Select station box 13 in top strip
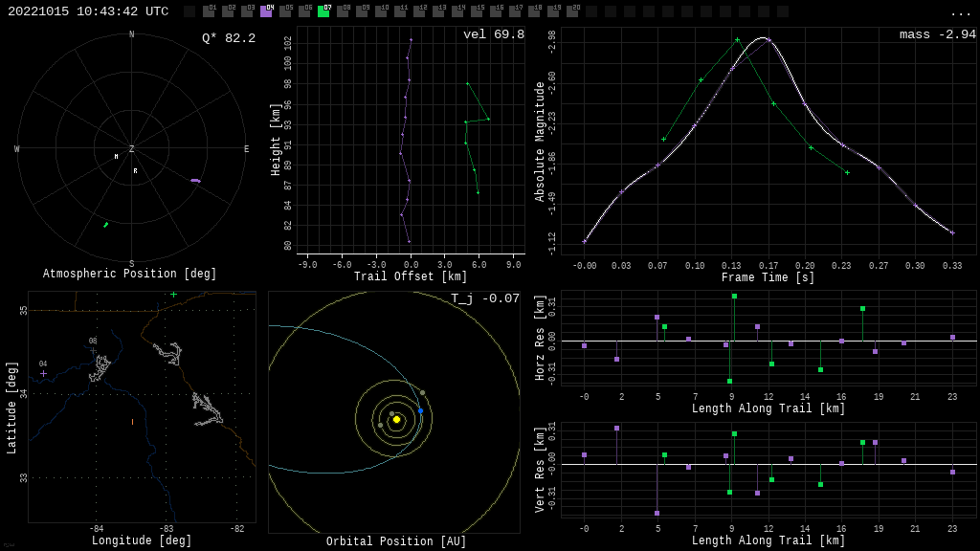980x551 pixels. (x=437, y=11)
